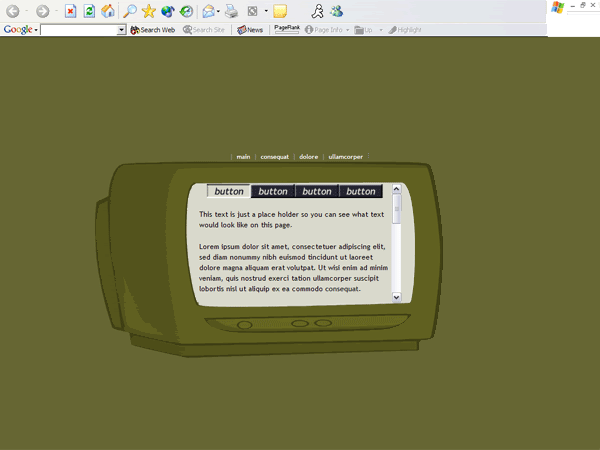This screenshot has width=600, height=450.
Task: Open the Search magnifier icon
Action: tap(130, 11)
